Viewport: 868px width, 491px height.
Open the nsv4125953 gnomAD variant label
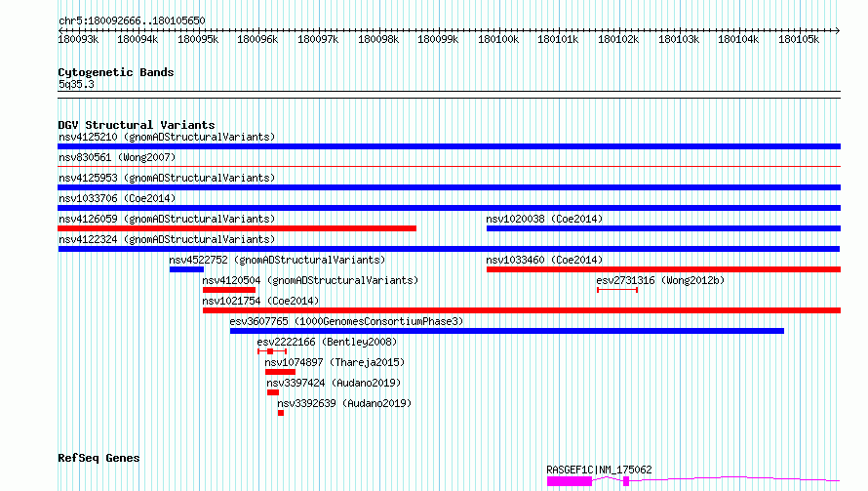[167, 178]
